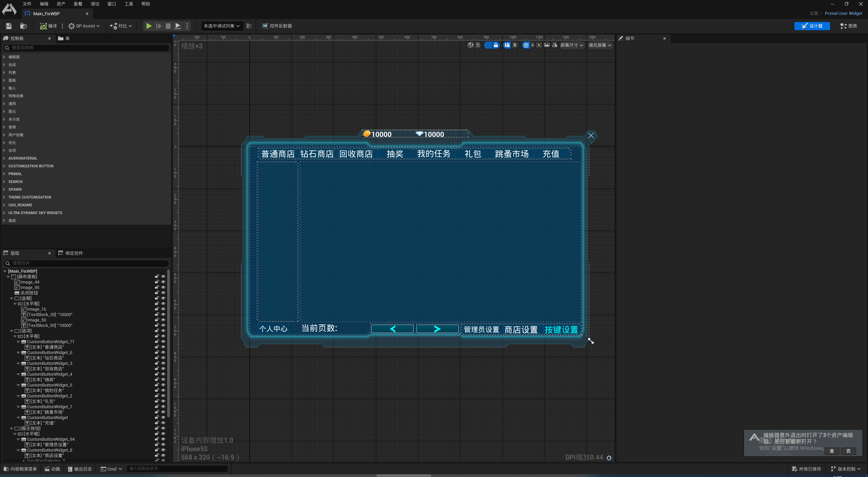Open the 屏幕尺寸 screen size dropdown
868x477 pixels.
[572, 45]
